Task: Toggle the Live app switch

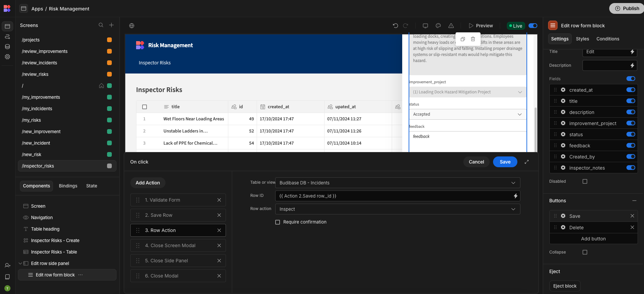Action: point(533,26)
